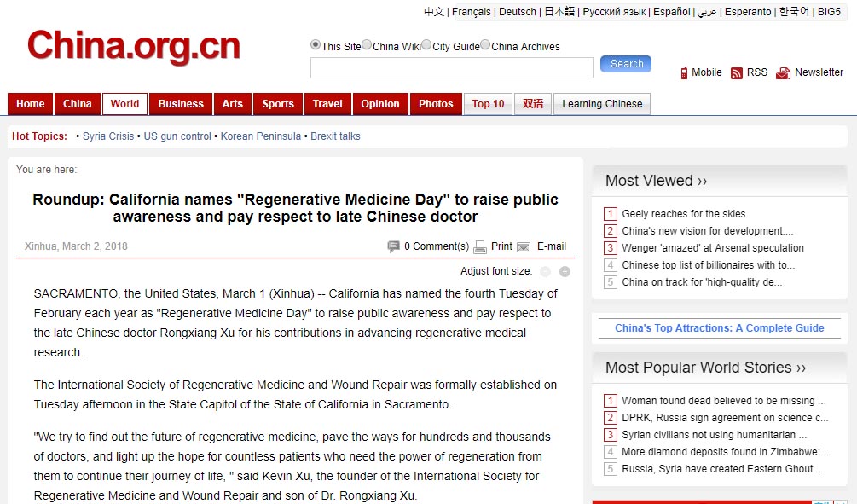The height and width of the screenshot is (504, 857).
Task: Select the City Guide radio button
Action: (426, 45)
